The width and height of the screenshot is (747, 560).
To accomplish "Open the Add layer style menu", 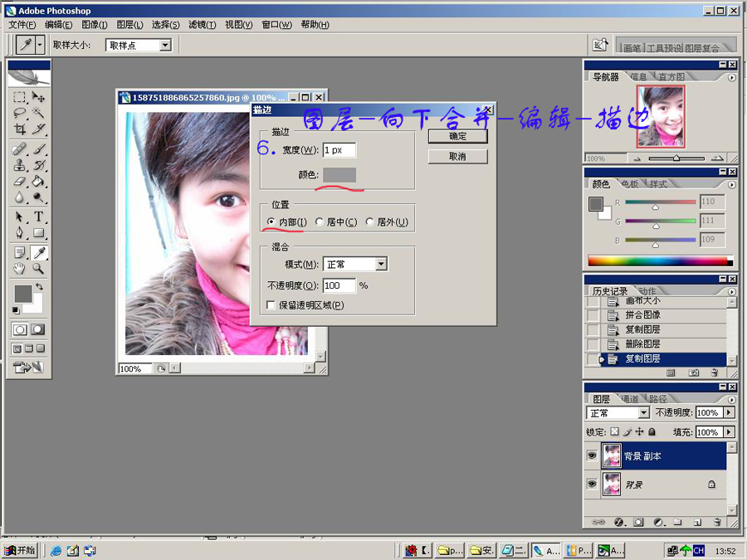I will pyautogui.click(x=618, y=523).
